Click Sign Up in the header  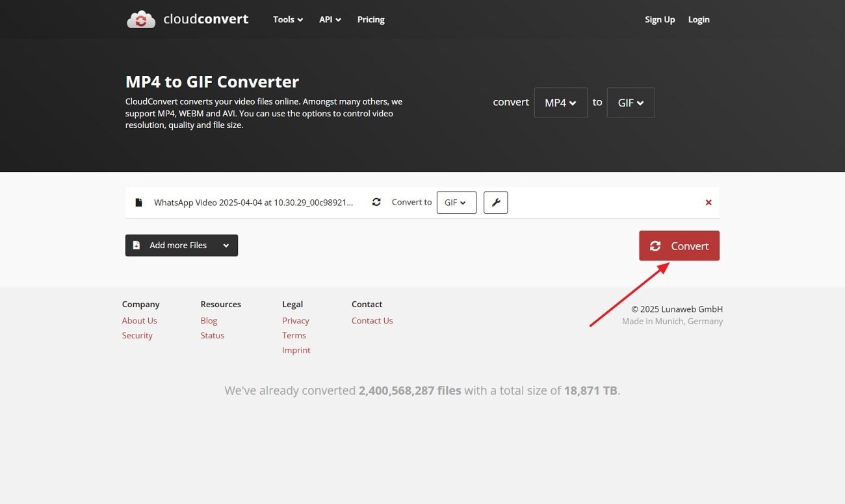(660, 19)
